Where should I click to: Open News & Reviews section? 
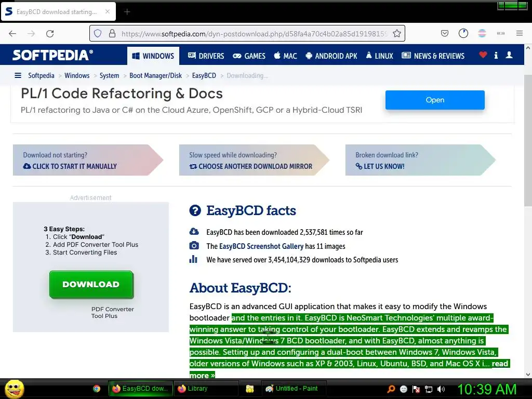point(433,56)
